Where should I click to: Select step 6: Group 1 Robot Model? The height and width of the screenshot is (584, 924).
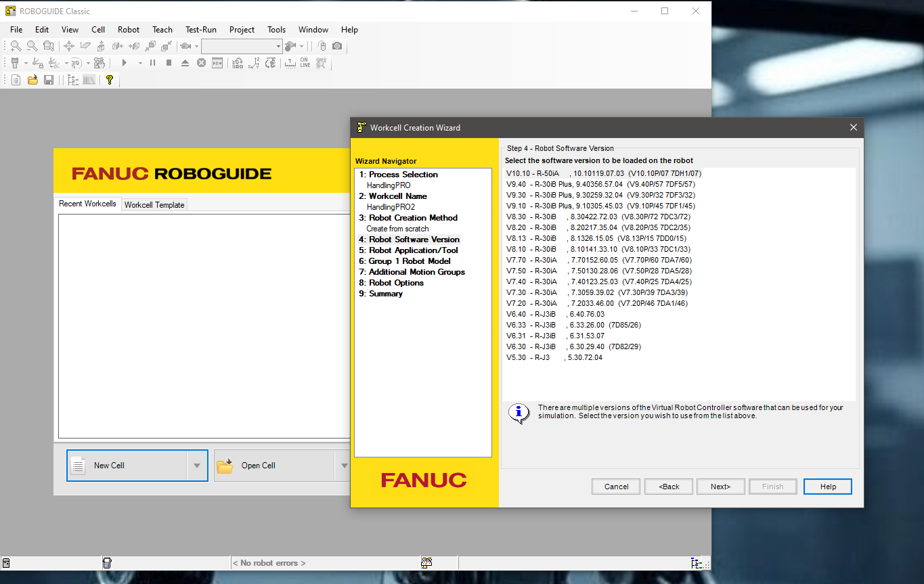click(x=404, y=261)
